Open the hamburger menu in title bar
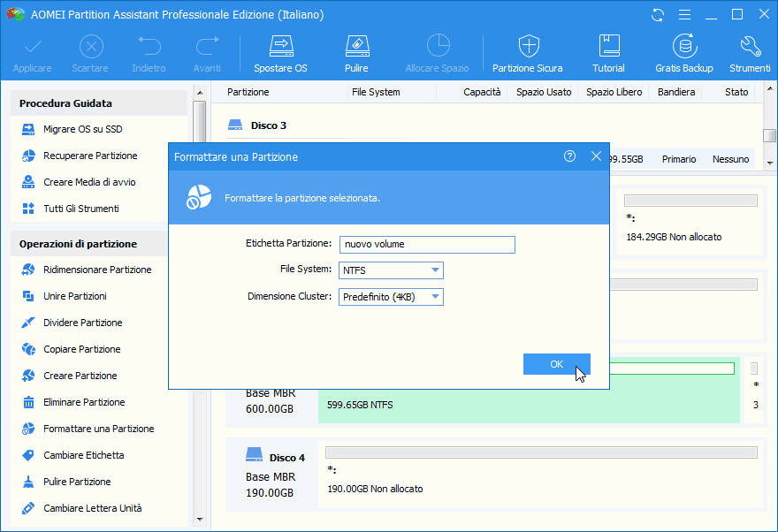 pos(683,15)
